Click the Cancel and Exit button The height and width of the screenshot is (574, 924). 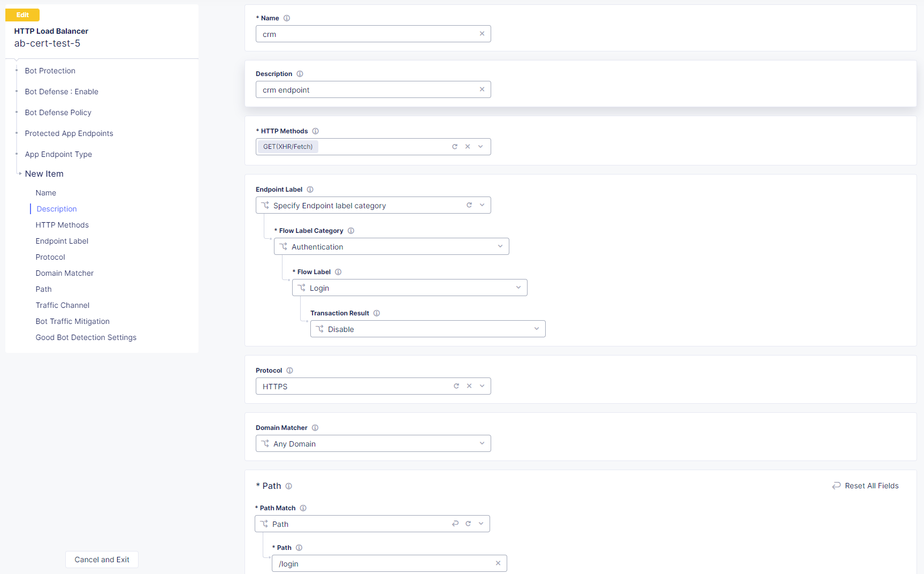coord(101,559)
